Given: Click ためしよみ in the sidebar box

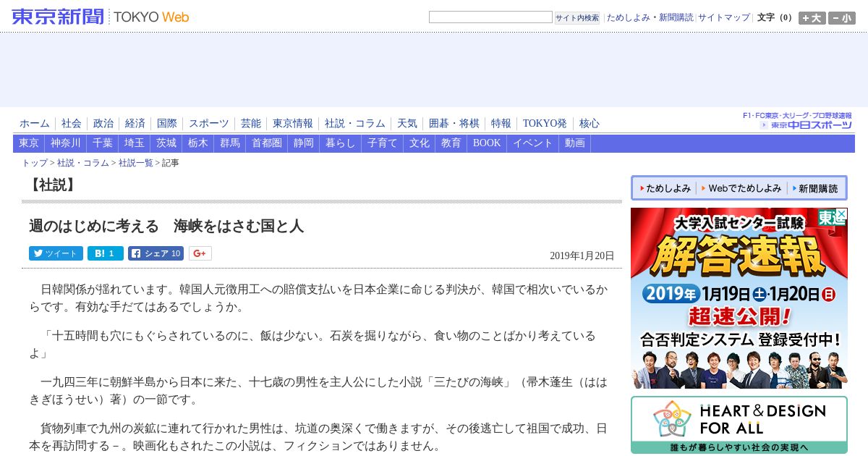Looking at the screenshot, I should pyautogui.click(x=663, y=188).
